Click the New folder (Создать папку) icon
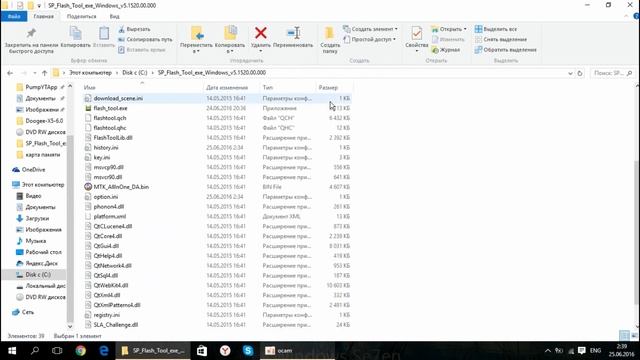Screen dimensions: 640x360 [x=329, y=33]
